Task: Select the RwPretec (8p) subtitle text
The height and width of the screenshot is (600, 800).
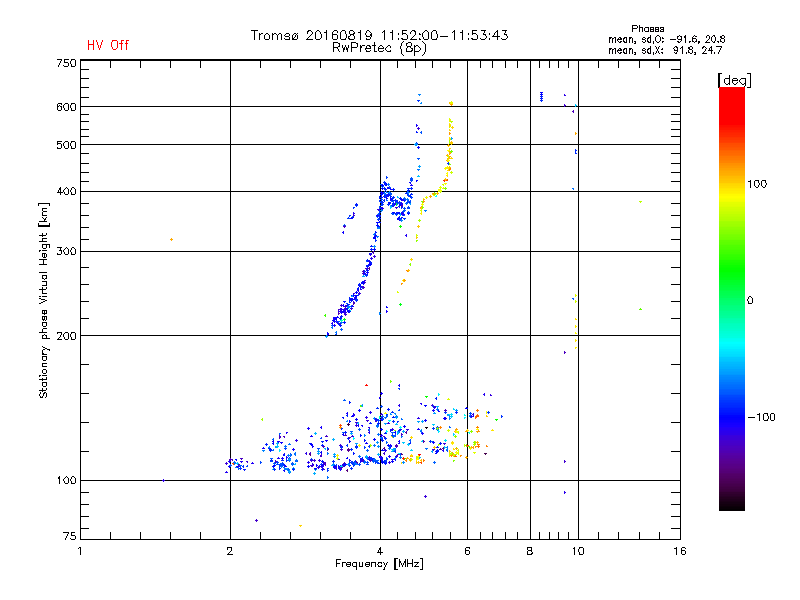Action: 379,47
